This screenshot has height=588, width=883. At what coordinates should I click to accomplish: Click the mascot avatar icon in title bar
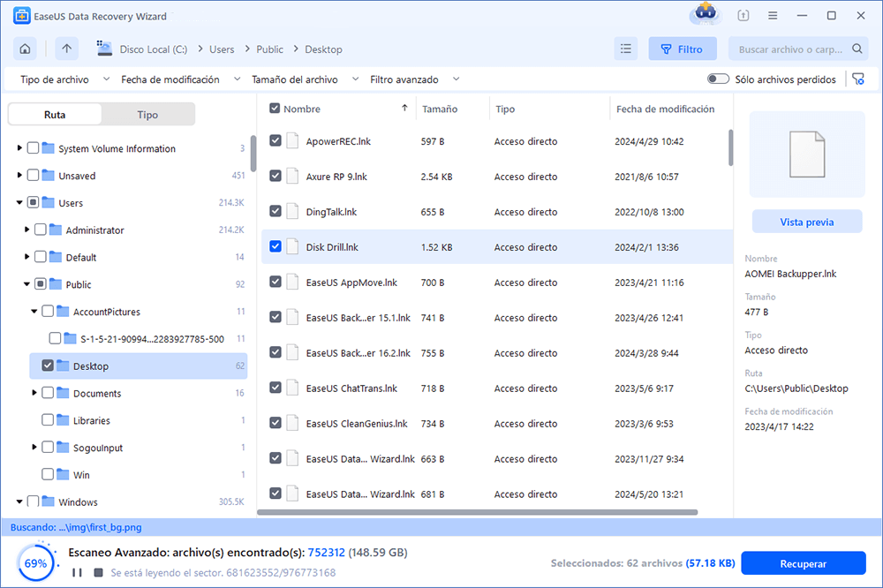(706, 13)
